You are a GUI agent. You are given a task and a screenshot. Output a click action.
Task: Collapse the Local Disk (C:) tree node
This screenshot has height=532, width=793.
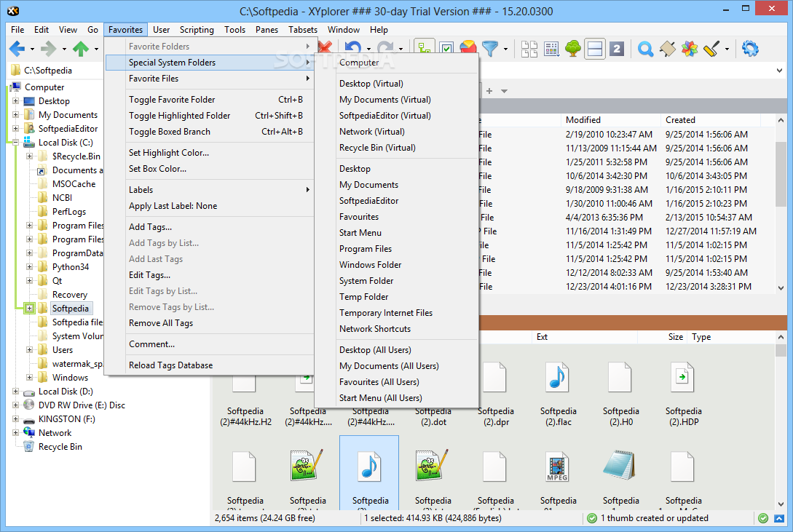click(16, 143)
